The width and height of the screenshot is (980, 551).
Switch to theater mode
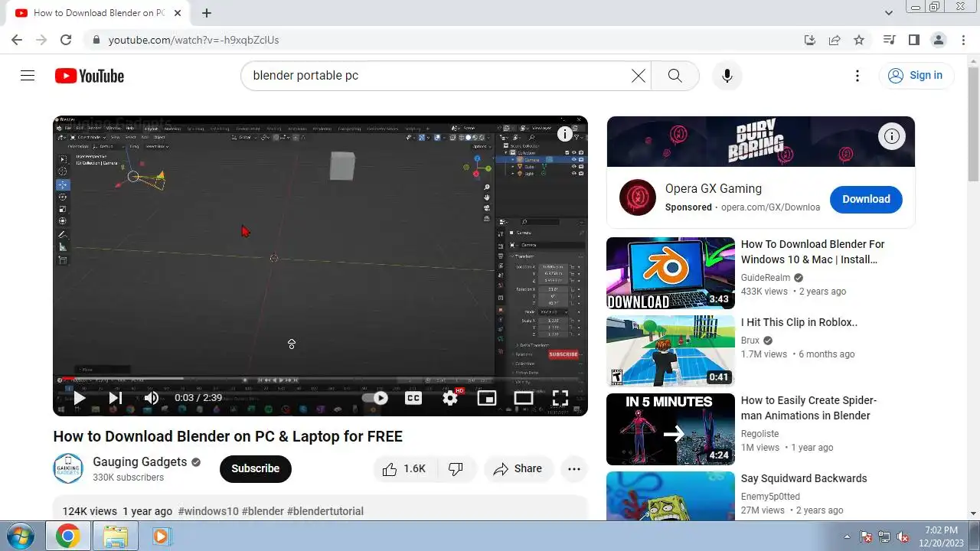[x=524, y=398]
